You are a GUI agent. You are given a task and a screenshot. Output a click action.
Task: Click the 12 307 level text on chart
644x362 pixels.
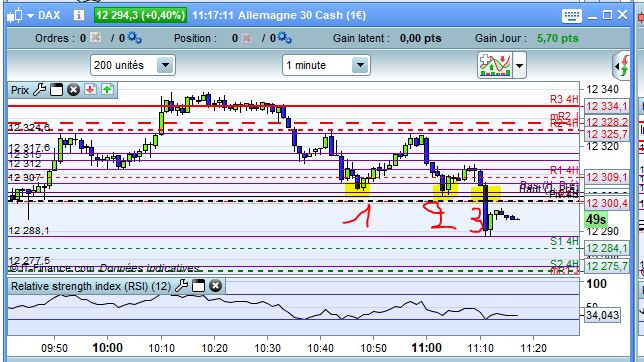click(x=25, y=178)
